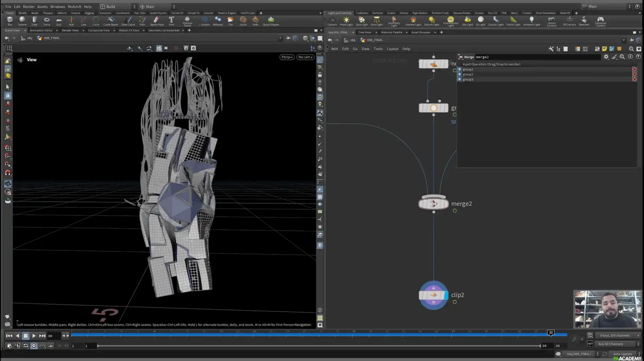Switch to the Rigging shelf tab
Image resolution: width=644 pixels, height=361 pixels.
(x=89, y=13)
